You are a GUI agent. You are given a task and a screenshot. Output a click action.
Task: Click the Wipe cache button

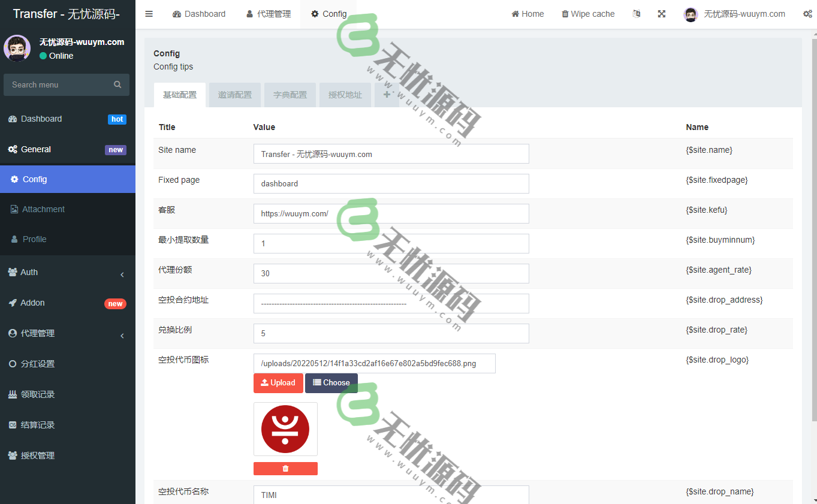(588, 13)
